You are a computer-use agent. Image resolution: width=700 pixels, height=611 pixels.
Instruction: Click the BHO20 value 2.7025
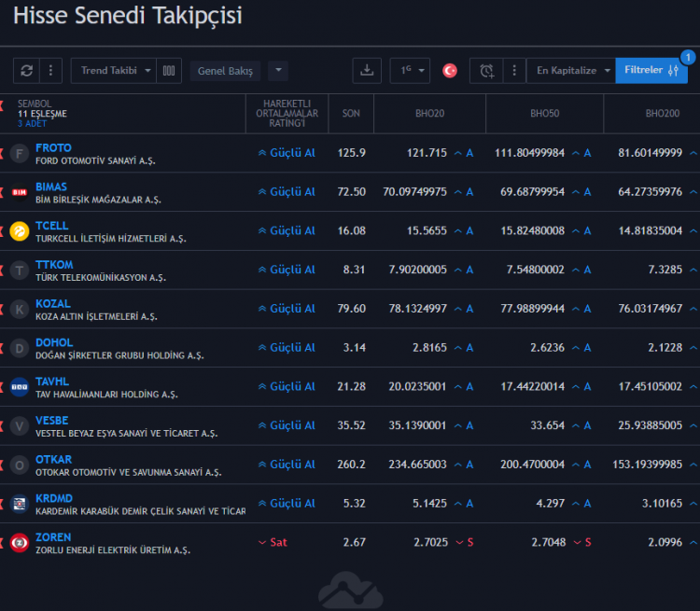pos(430,542)
